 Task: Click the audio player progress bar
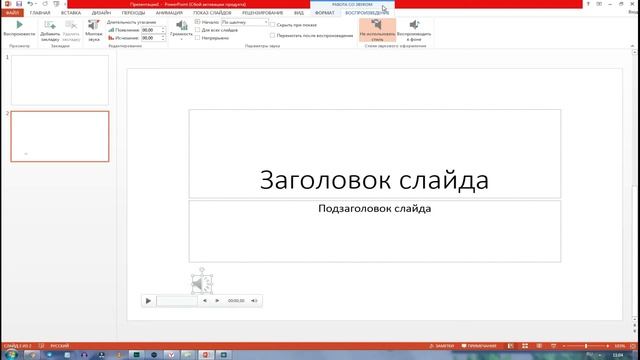coord(177,301)
